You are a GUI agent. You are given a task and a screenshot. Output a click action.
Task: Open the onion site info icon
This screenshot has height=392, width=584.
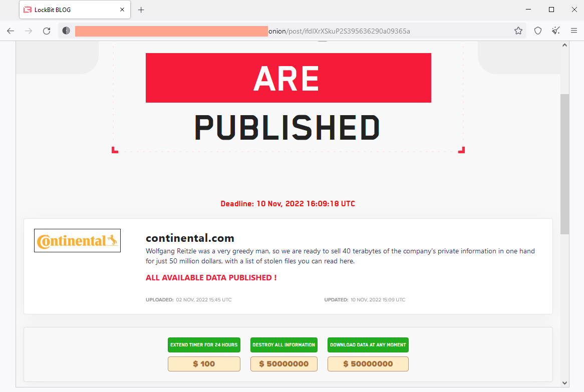(66, 31)
